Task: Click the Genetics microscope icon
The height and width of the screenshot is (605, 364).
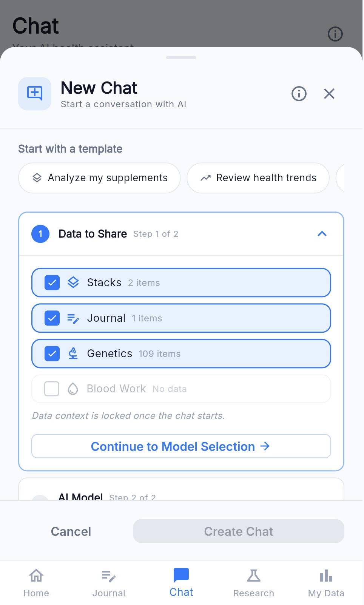Action: [73, 353]
